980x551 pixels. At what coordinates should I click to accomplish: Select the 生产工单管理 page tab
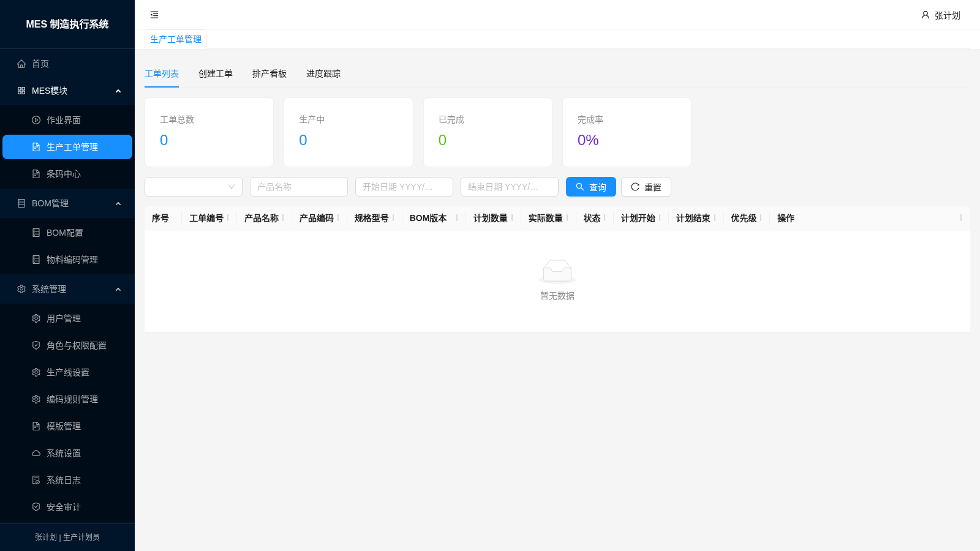point(176,39)
